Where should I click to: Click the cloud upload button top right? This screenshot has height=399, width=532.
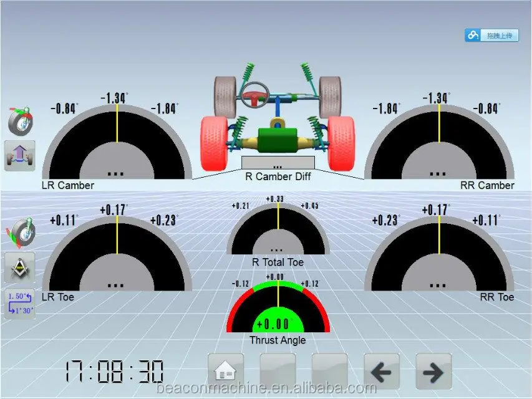pos(491,36)
